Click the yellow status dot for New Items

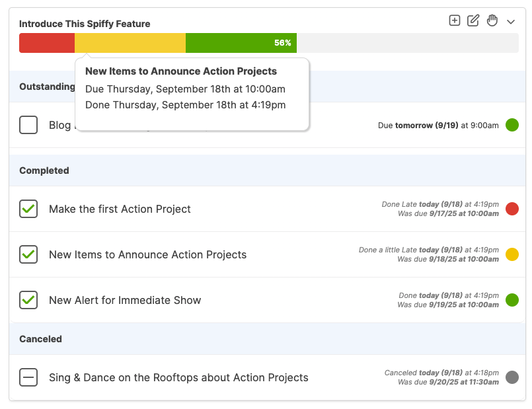point(512,255)
